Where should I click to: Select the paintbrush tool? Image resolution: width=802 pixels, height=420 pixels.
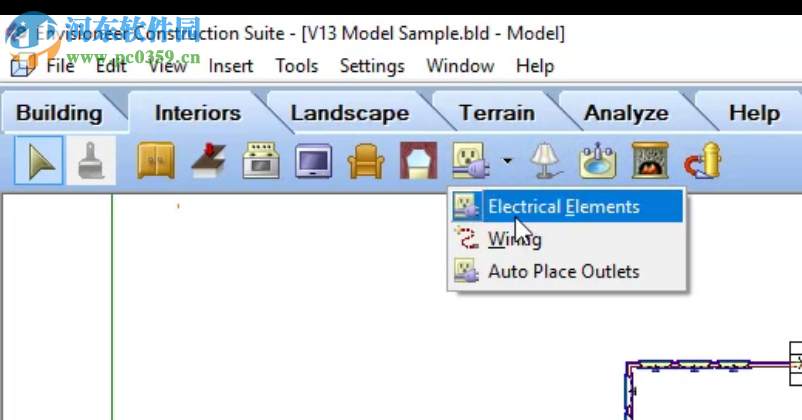[x=91, y=161]
